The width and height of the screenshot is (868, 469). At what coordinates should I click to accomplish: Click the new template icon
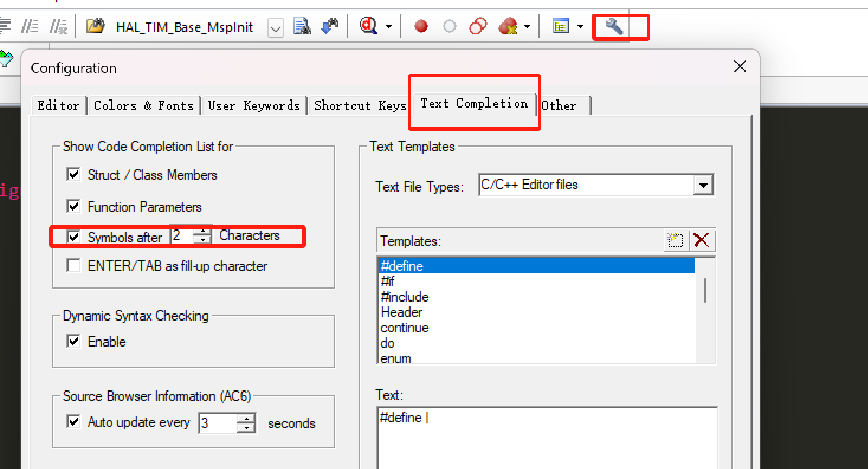pos(675,240)
